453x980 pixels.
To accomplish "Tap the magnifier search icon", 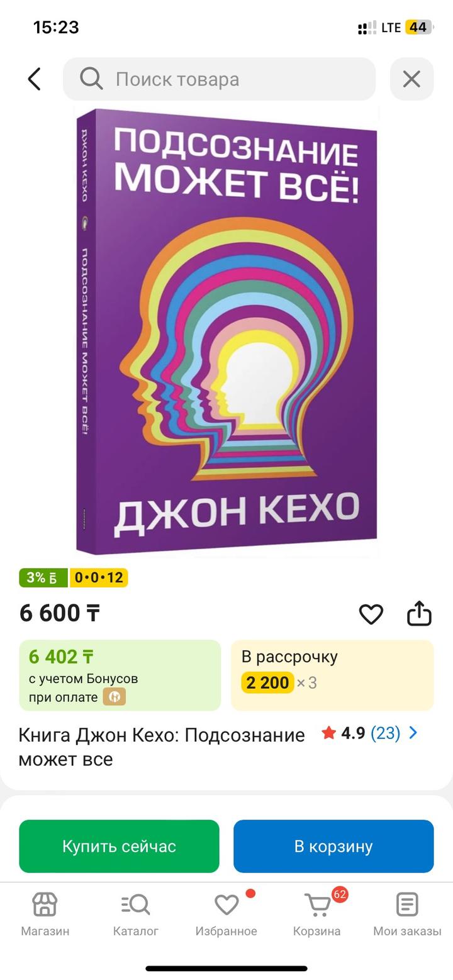I will coord(91,79).
